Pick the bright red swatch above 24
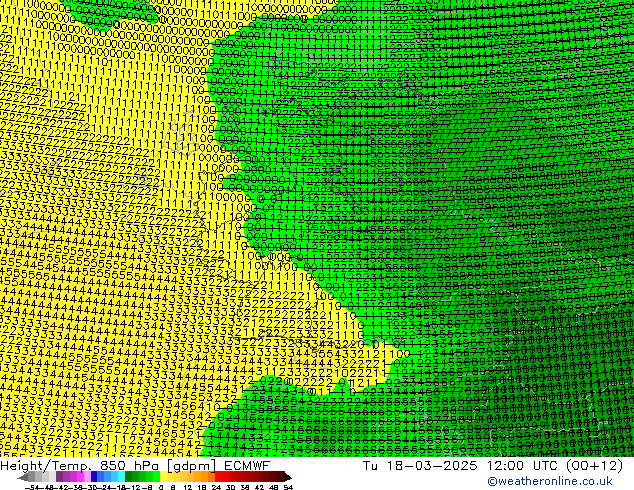The image size is (634, 490). [x=218, y=477]
